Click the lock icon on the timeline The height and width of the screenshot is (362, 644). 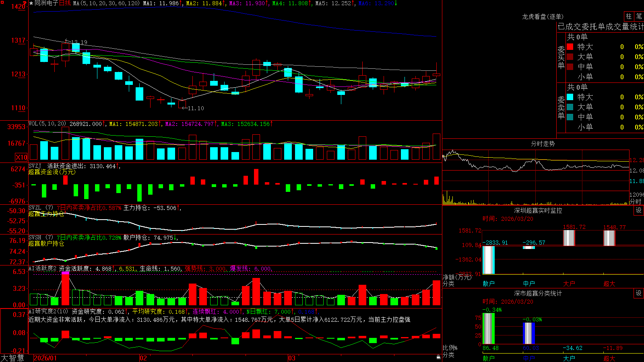pos(439,357)
